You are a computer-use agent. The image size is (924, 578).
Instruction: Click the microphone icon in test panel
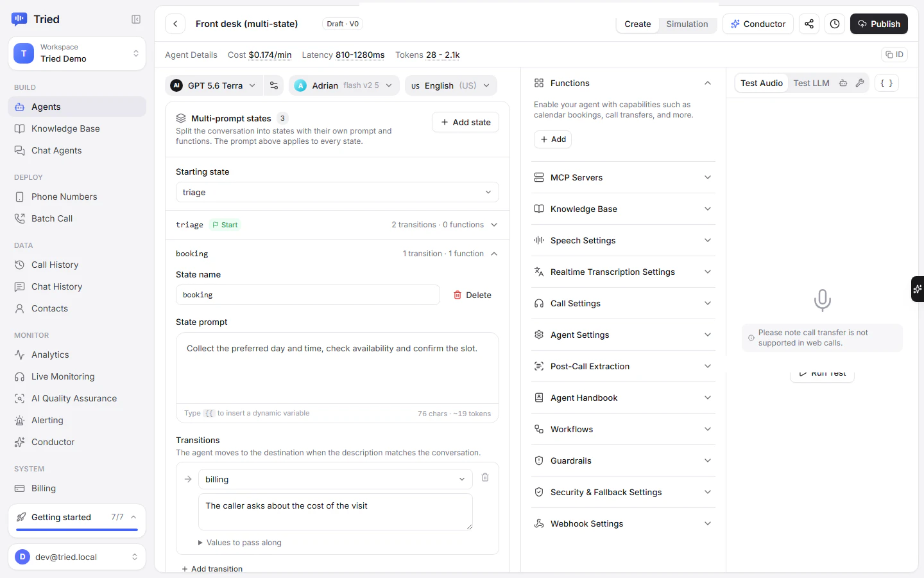(x=822, y=300)
